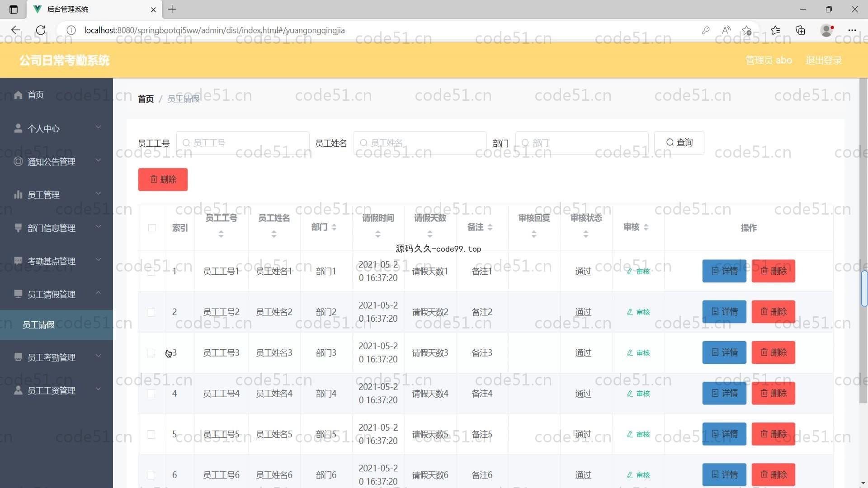Click the 审核 pencil link in row 5
The image size is (868, 488).
[638, 434]
